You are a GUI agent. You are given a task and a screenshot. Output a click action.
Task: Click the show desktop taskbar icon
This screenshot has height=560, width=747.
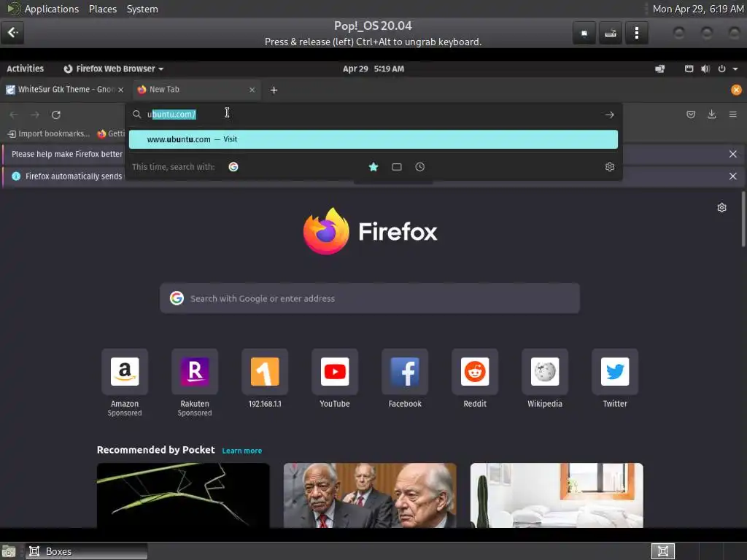click(9, 551)
